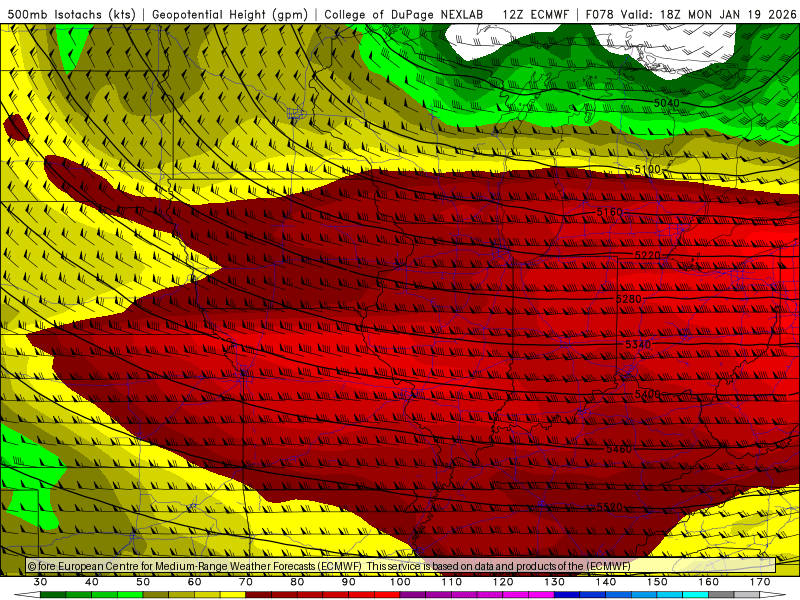Click the 'Valid: 18Z MON JAN 19 2026' text
The image size is (800, 600).
pos(708,15)
